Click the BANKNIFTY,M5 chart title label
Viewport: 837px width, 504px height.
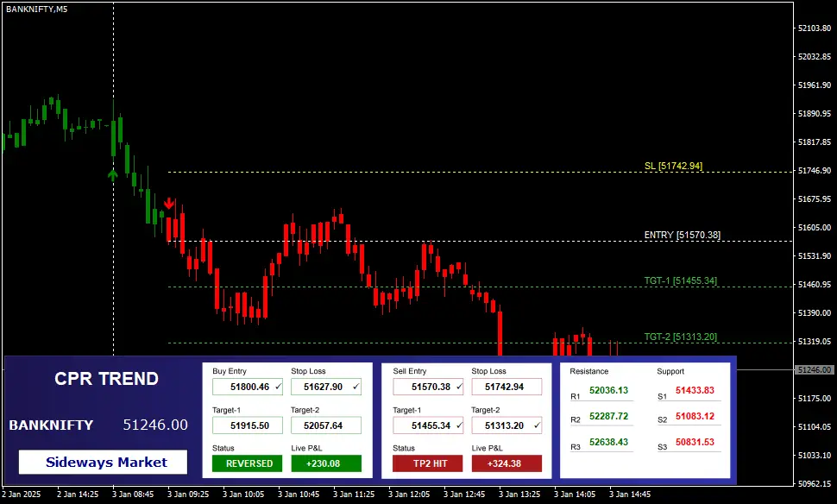[37, 9]
